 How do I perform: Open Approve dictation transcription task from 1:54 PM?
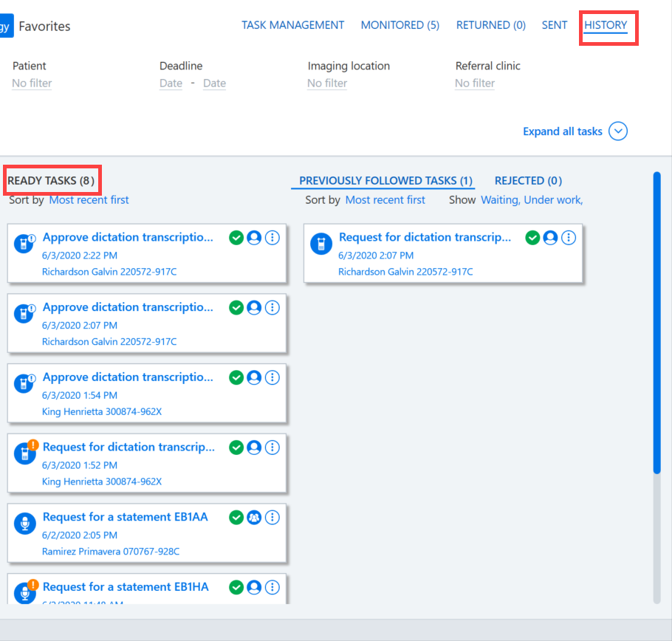128,377
